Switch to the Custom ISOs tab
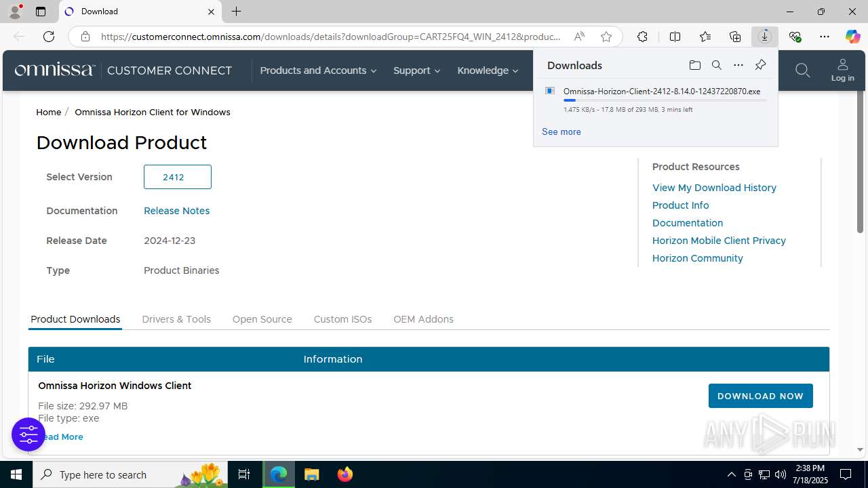The width and height of the screenshot is (868, 488). [342, 319]
